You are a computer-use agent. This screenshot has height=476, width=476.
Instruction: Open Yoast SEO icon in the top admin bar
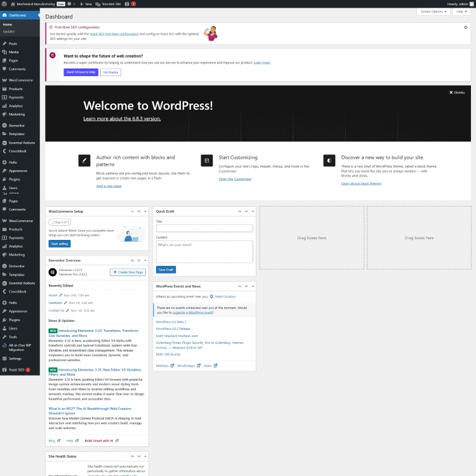pyautogui.click(x=126, y=3)
